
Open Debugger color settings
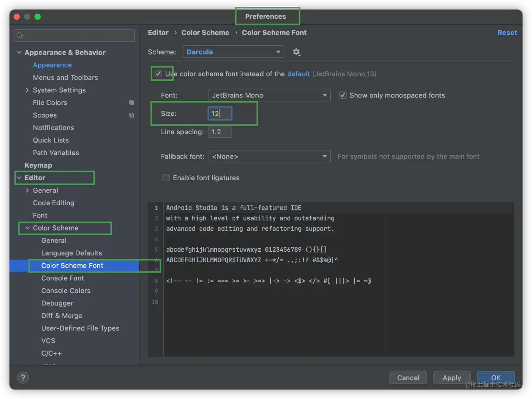tap(57, 303)
